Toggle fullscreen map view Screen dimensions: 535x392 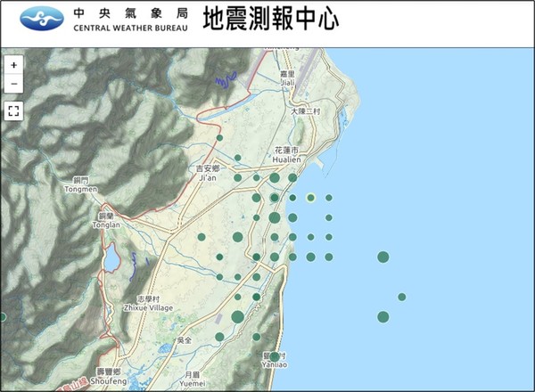tap(13, 110)
